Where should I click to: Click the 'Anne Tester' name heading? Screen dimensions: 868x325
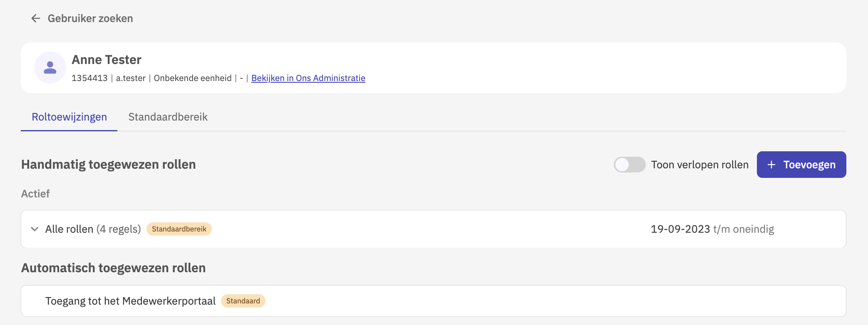[x=107, y=60]
